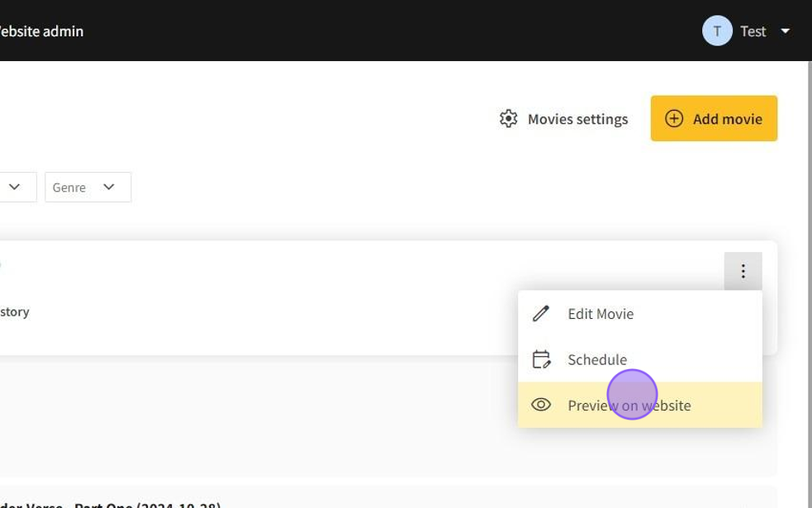Click the pencil icon beside Edit Movie
The width and height of the screenshot is (812, 508).
click(541, 314)
